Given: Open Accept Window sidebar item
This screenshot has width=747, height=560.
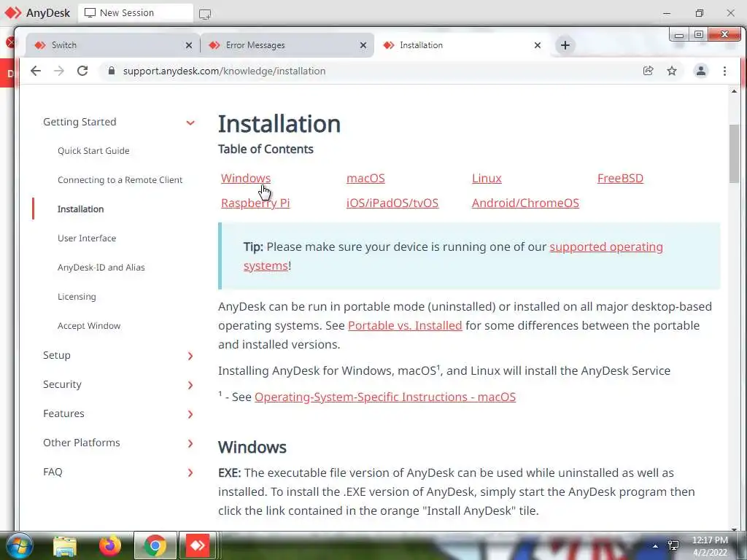Looking at the screenshot, I should click(x=89, y=326).
